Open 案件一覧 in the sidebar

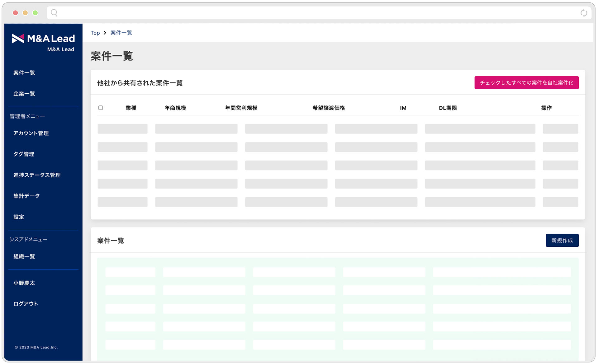(24, 73)
